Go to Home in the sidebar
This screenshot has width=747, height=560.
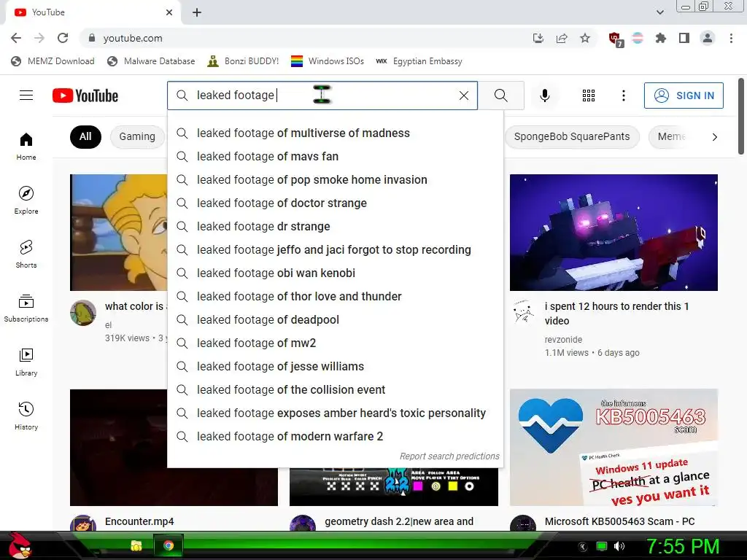click(26, 146)
